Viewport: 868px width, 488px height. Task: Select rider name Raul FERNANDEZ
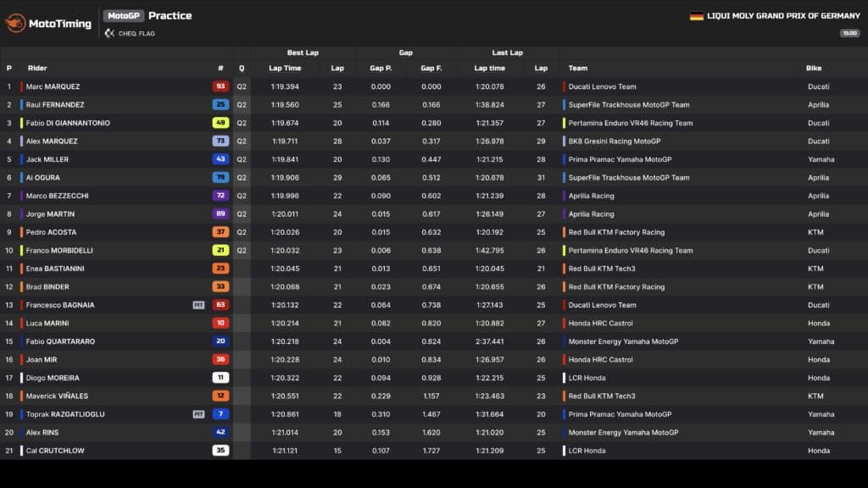pyautogui.click(x=55, y=104)
